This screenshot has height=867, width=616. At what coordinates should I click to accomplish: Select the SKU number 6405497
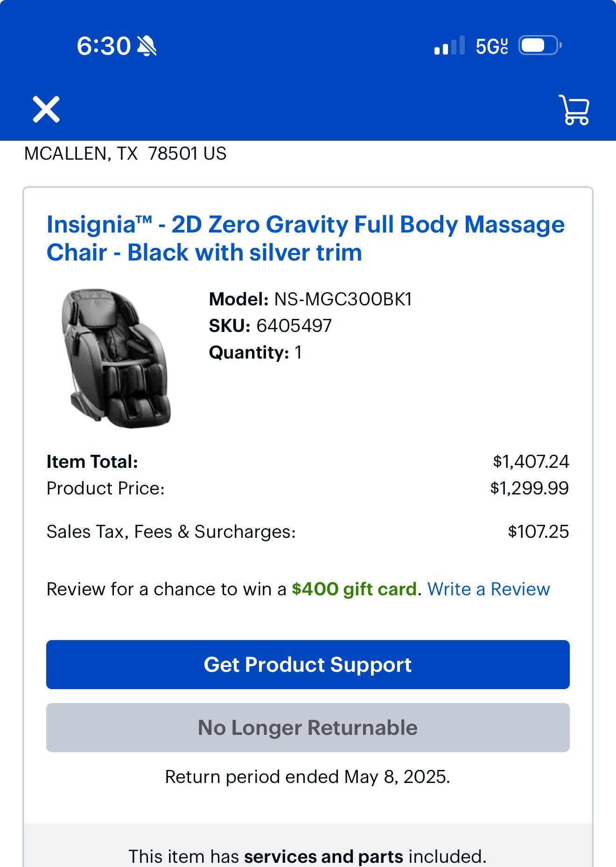294,326
